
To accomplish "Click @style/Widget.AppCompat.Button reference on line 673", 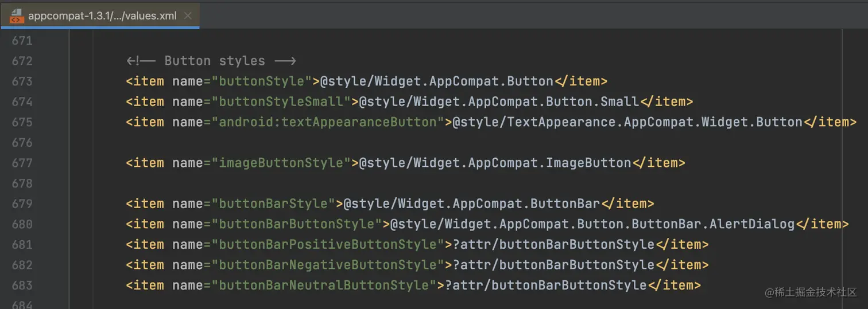I will [x=437, y=81].
